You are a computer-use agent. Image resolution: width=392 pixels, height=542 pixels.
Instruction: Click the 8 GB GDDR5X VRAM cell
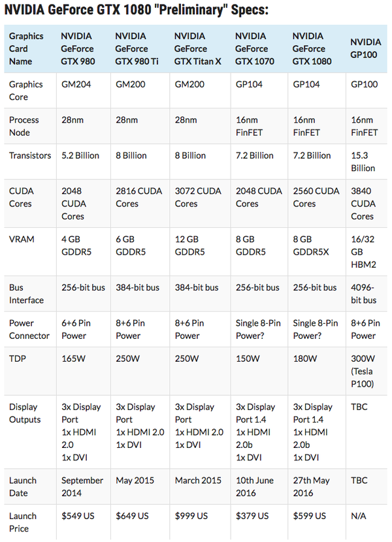point(311,246)
